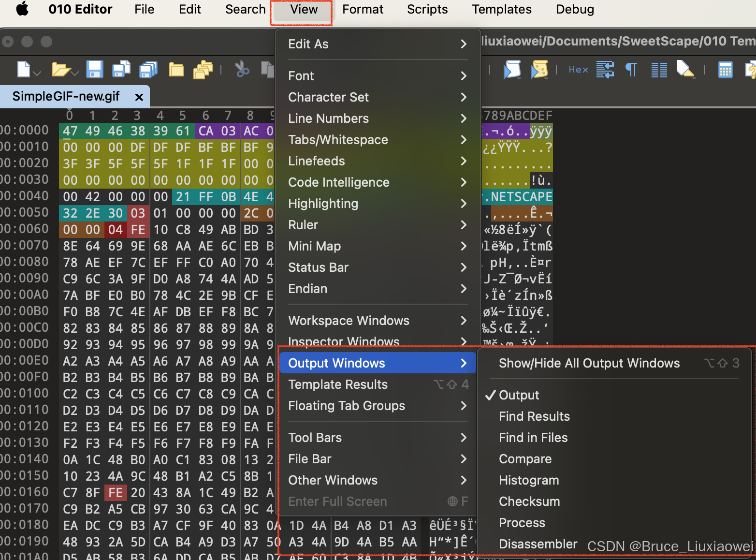The image size is (756, 560).
Task: Toggle column divider view icon
Action: 659,70
